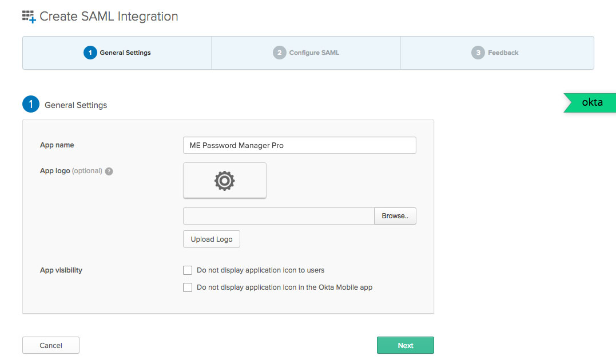Click the step 3 circle icon
Screen dimensions: 616x364
click(478, 53)
